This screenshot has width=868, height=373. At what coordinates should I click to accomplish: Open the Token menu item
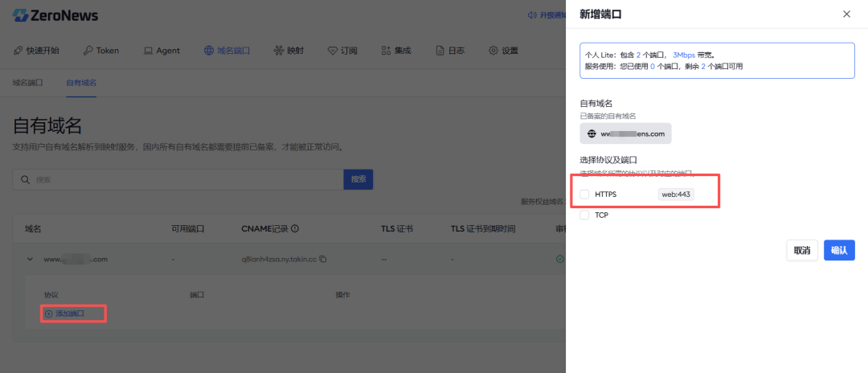point(100,51)
